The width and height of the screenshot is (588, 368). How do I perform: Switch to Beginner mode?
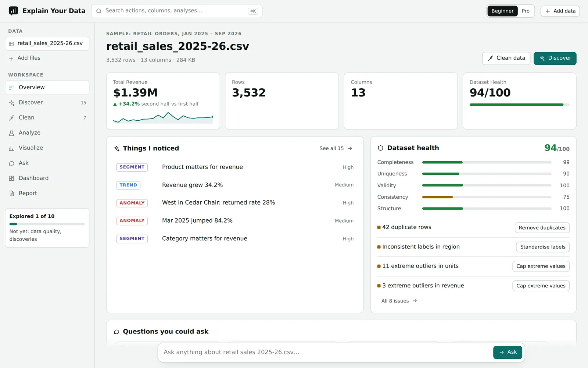[502, 11]
